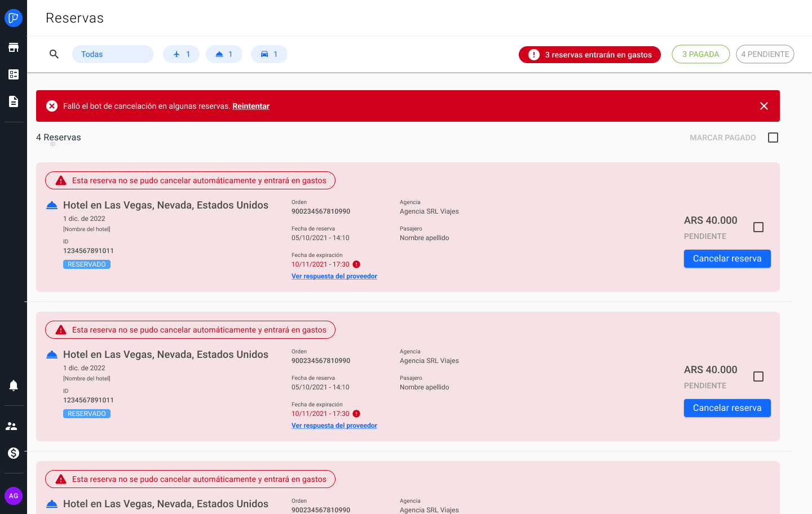Switch to the 3 PAGADA filter
The width and height of the screenshot is (812, 514).
(700, 54)
